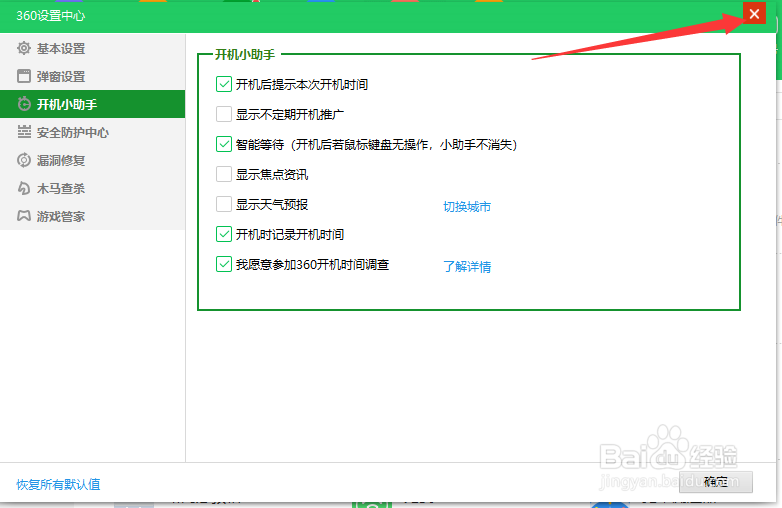782x508 pixels.
Task: Click the clock icon beside 开机小助手
Action: pyautogui.click(x=23, y=104)
